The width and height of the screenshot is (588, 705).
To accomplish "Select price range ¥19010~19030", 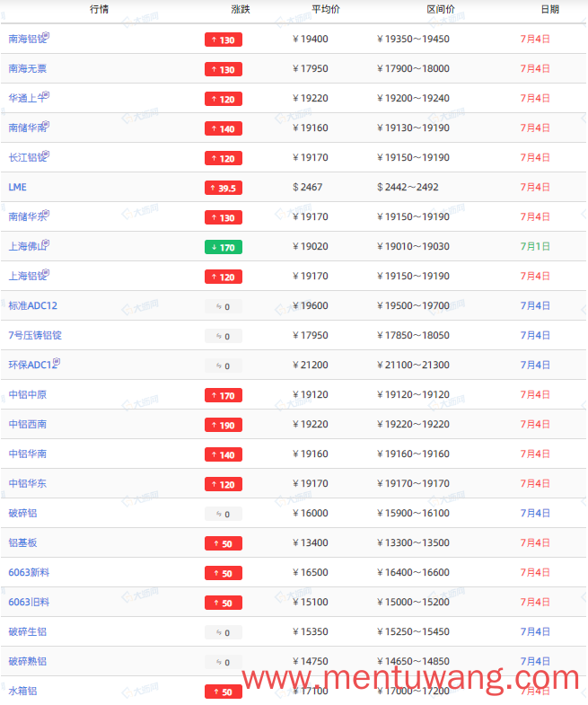I will pyautogui.click(x=414, y=246).
